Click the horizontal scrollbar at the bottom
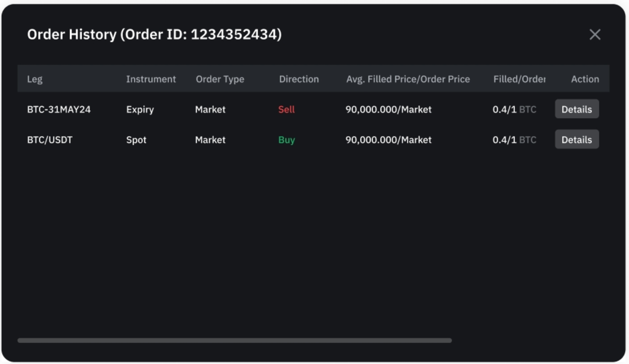The width and height of the screenshot is (629, 364). (x=235, y=340)
